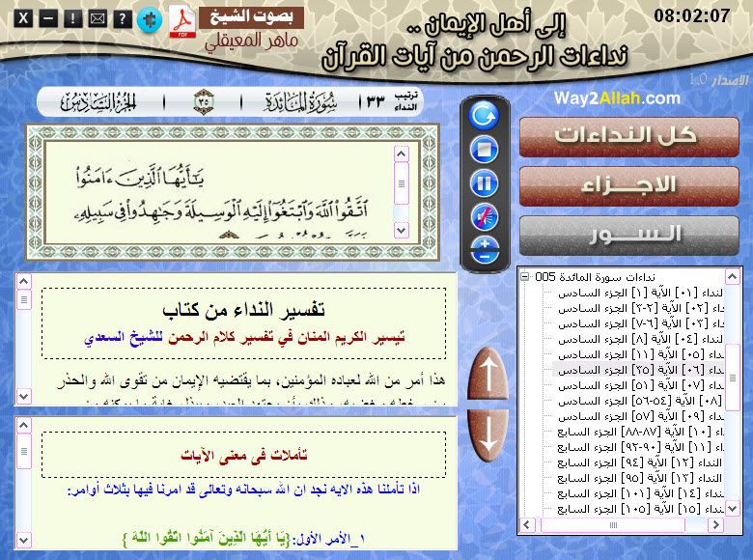Screen dimensions: 753x560
Task: Select tree item [٠٤] الآية [٨]
Action: (640, 339)
